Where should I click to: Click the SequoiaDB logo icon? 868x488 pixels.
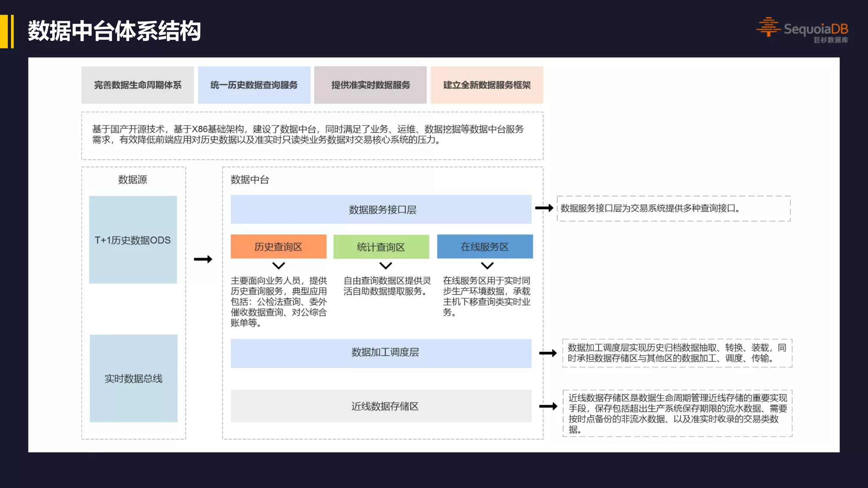click(768, 28)
